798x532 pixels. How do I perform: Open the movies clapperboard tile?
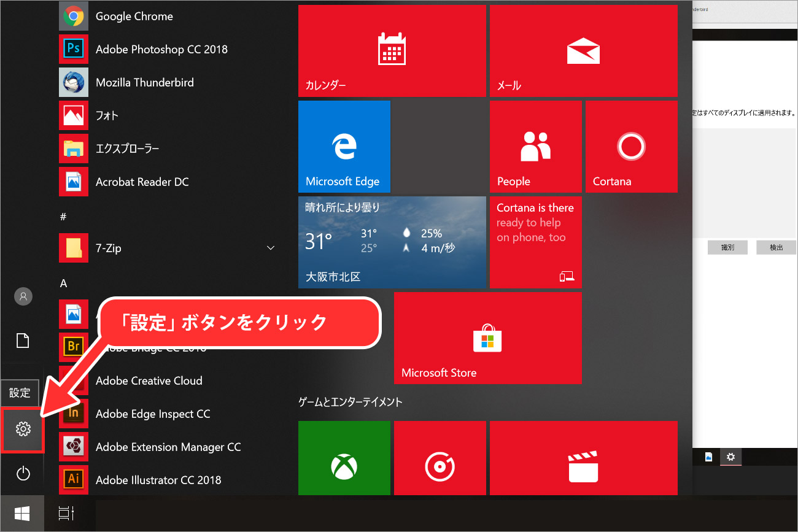pyautogui.click(x=584, y=458)
